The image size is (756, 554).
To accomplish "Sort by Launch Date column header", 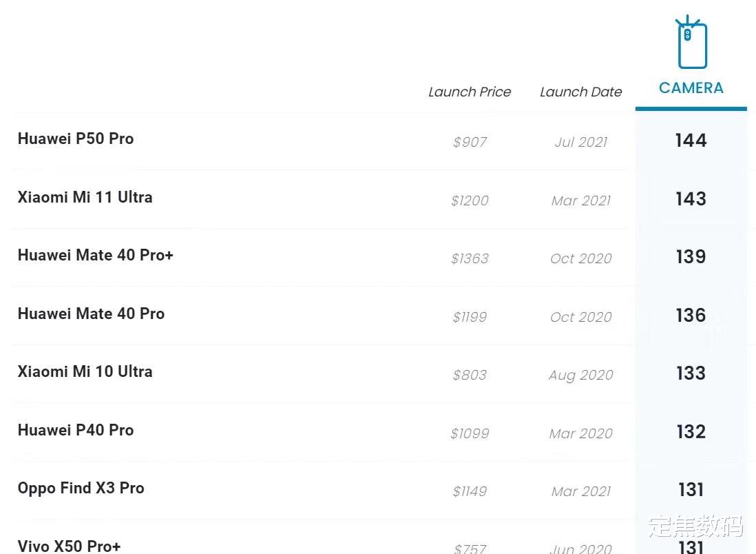I will click(x=580, y=92).
